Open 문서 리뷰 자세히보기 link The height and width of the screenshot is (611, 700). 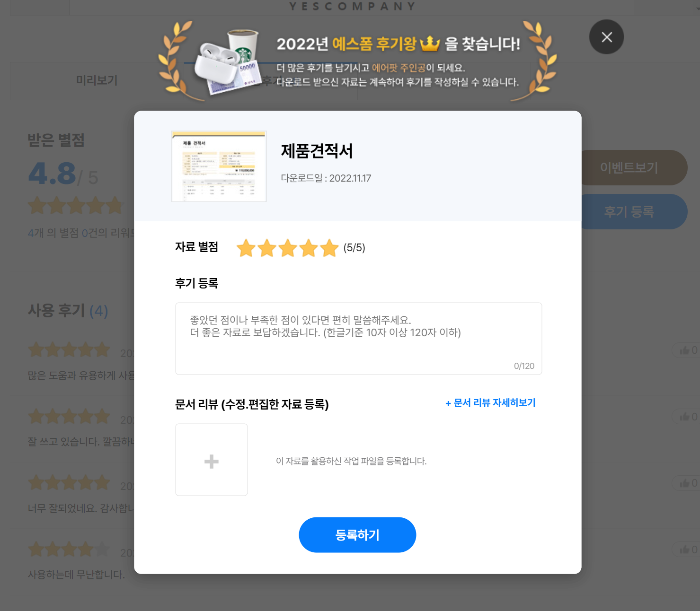490,403
